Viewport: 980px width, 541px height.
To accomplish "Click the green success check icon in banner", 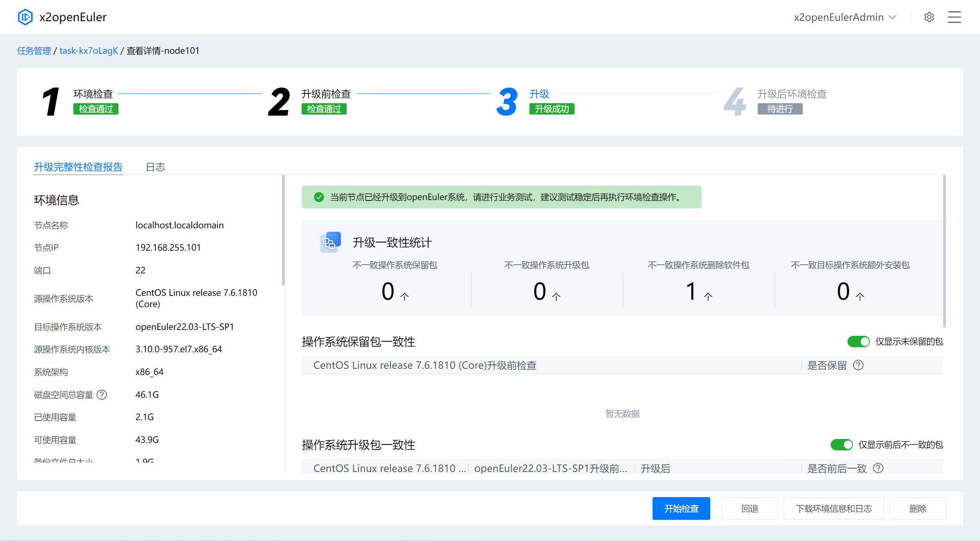I will point(319,197).
